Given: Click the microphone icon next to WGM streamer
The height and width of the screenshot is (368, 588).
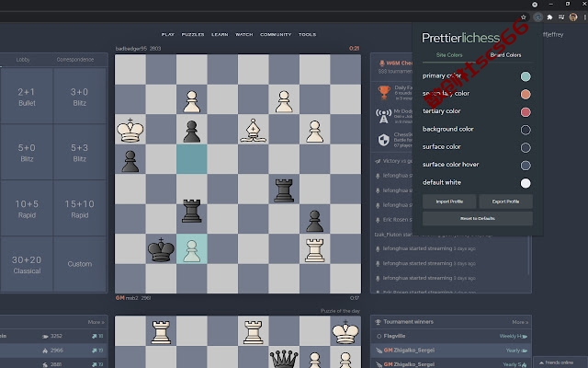Looking at the screenshot, I should tap(382, 63).
